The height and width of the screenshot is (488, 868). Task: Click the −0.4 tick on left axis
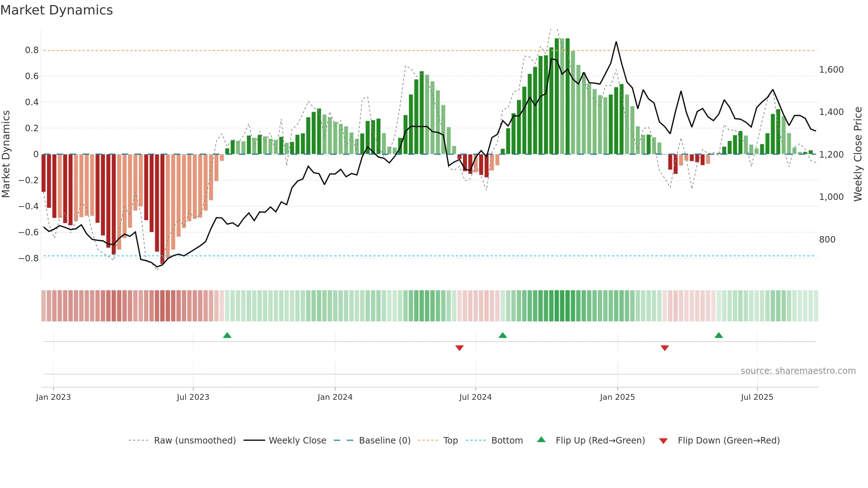(29, 206)
